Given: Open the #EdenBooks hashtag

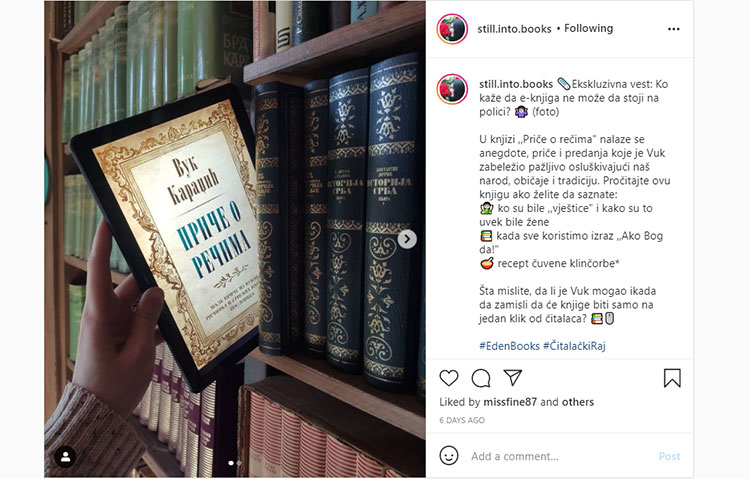Looking at the screenshot, I should click(509, 346).
